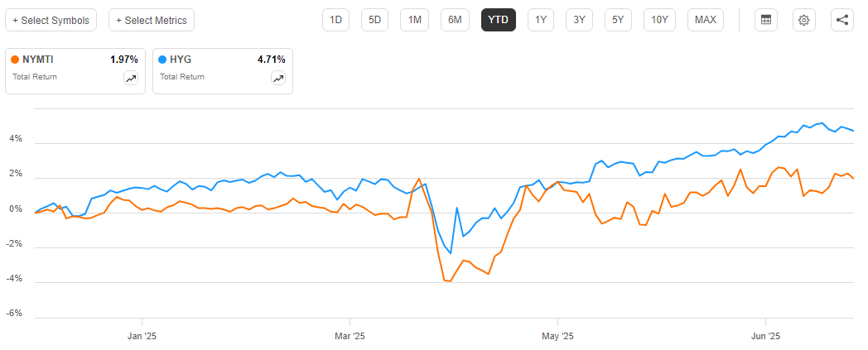Click the orange NYMTI color dot
868x350 pixels.
pyautogui.click(x=15, y=60)
